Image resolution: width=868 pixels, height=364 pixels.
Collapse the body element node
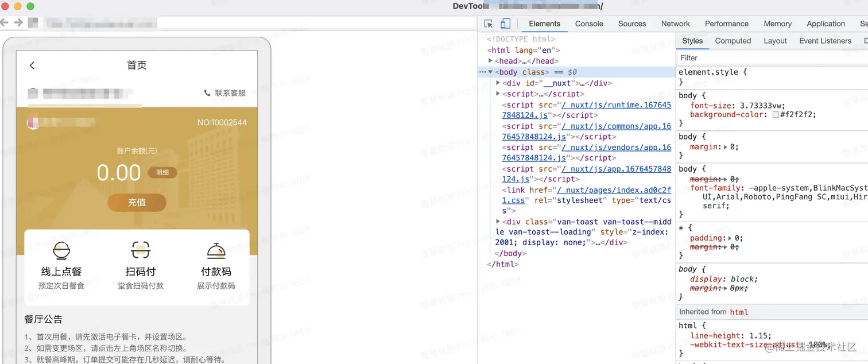pyautogui.click(x=490, y=72)
